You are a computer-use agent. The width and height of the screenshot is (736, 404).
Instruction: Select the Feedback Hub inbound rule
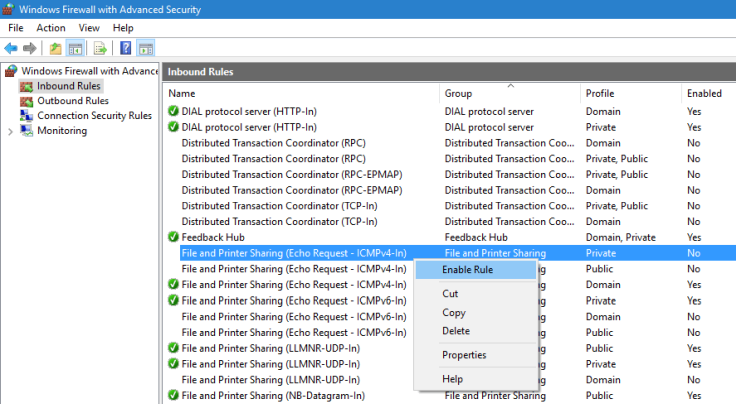point(210,238)
